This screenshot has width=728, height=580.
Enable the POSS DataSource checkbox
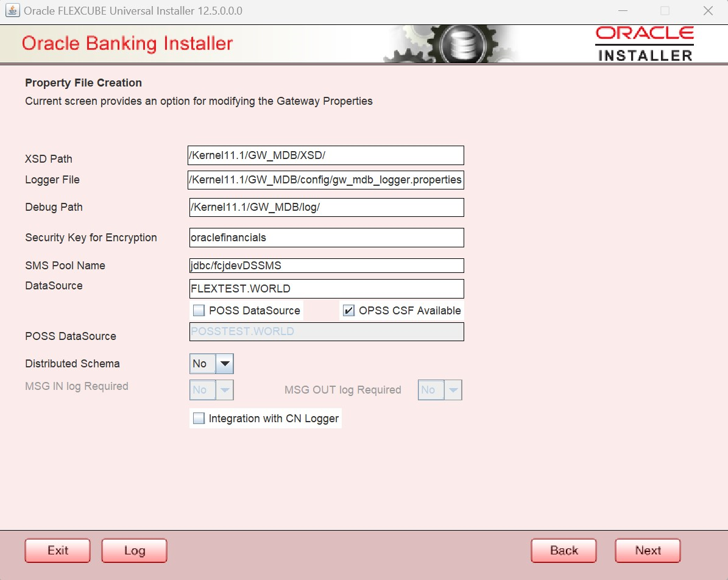click(199, 310)
